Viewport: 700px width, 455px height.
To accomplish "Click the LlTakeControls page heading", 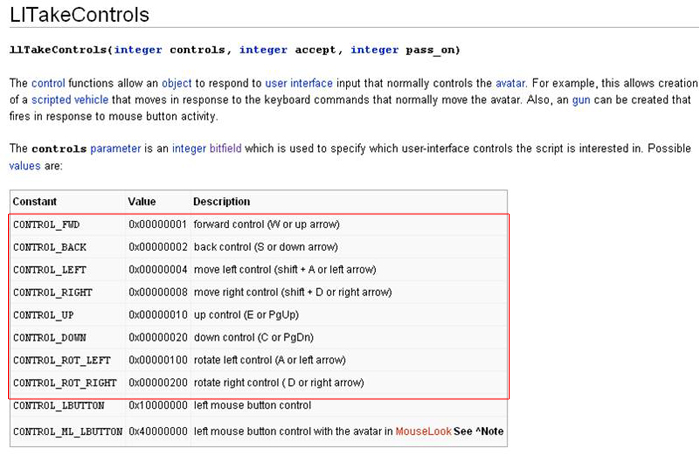I will point(80,15).
